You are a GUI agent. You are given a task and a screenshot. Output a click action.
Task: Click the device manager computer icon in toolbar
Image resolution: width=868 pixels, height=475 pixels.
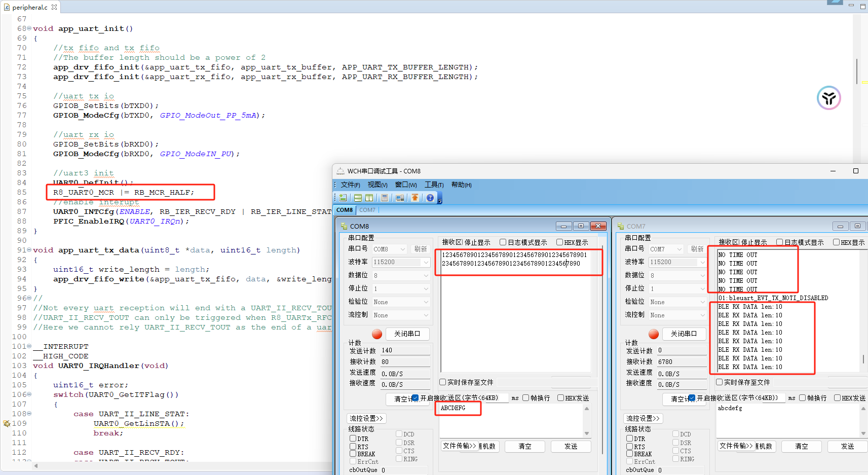pos(400,198)
